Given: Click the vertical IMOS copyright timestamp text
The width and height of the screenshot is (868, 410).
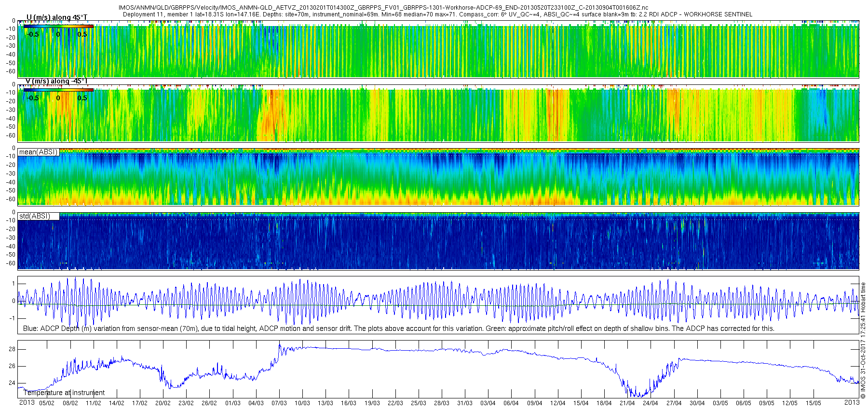Looking at the screenshot, I should point(863,340).
